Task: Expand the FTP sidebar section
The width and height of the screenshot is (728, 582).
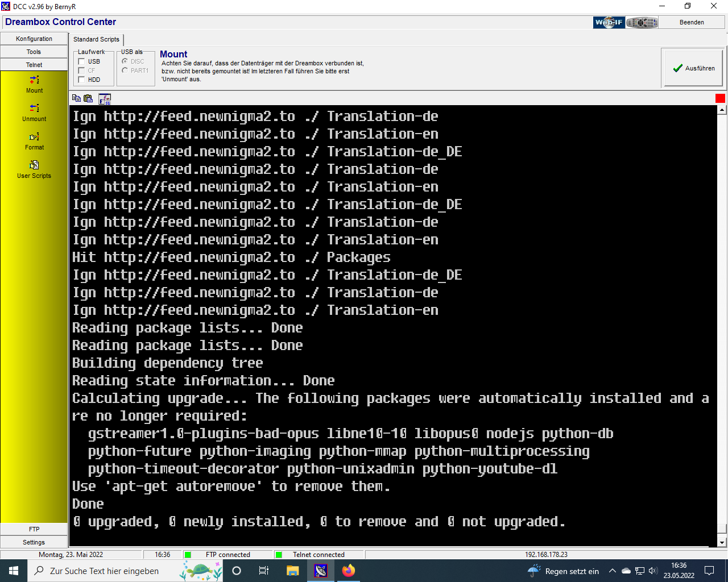Action: [34, 529]
